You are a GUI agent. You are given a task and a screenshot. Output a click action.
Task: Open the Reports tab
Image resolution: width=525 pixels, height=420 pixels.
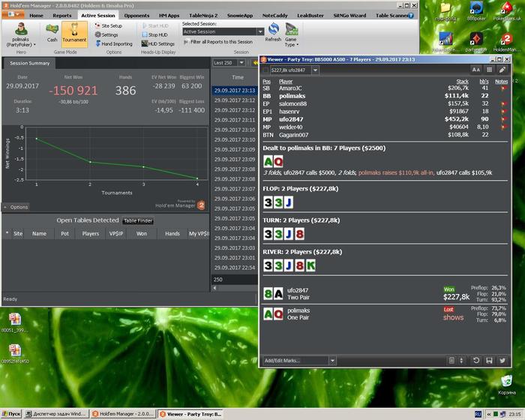tap(62, 16)
